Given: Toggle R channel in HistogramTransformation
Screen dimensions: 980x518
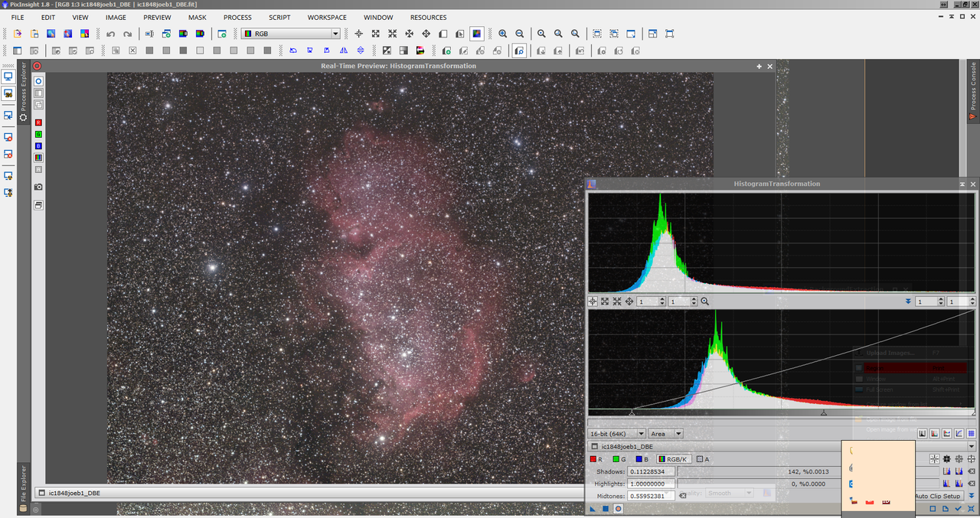Looking at the screenshot, I should click(x=596, y=459).
